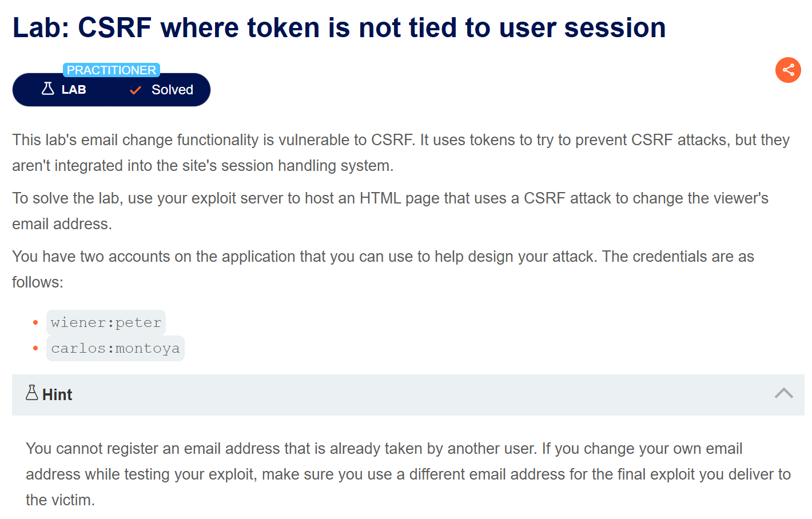Click the paragraph starting "You have two accounts"
This screenshot has width=812, height=519.
(383, 269)
